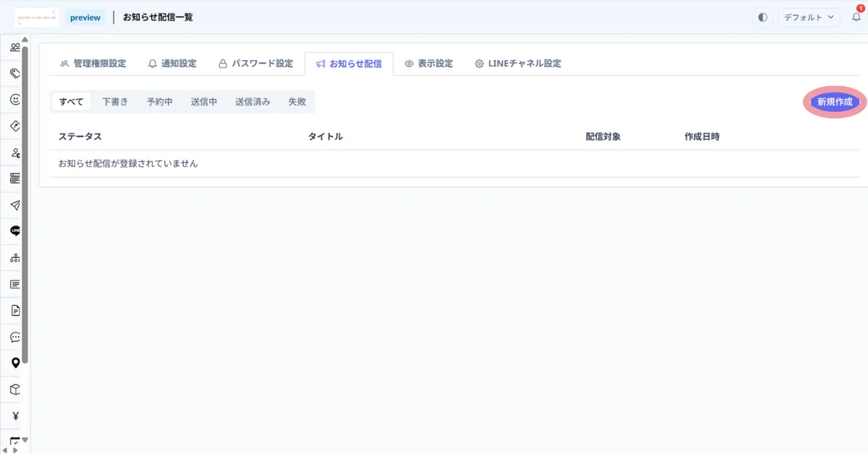Click the 作成日時 column header

click(702, 137)
